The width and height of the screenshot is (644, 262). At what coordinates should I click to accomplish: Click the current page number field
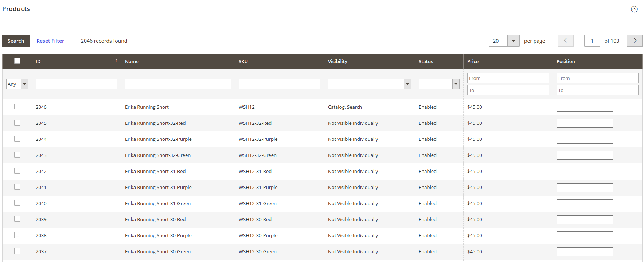592,41
